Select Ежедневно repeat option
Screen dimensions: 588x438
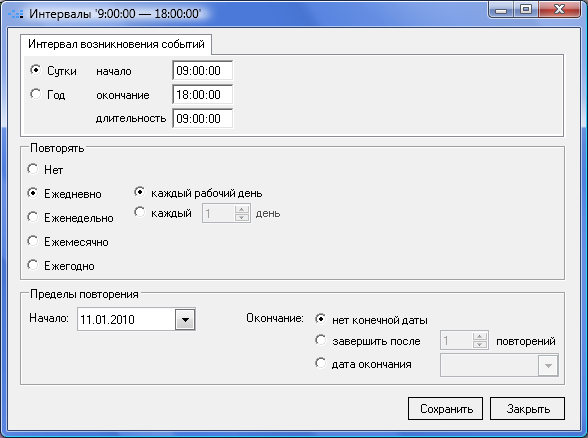pyautogui.click(x=33, y=193)
